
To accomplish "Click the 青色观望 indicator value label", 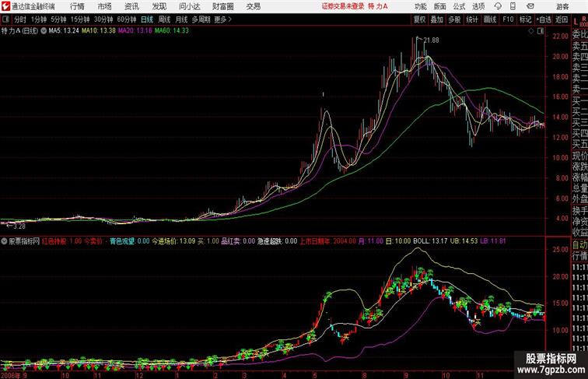I will click(129, 241).
